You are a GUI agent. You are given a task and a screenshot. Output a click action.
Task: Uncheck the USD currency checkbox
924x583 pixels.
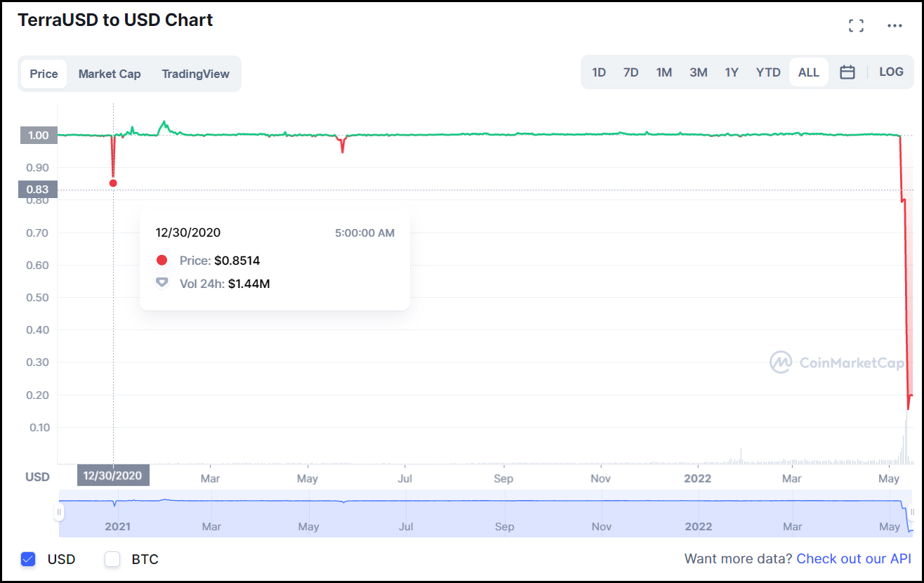pos(28,559)
